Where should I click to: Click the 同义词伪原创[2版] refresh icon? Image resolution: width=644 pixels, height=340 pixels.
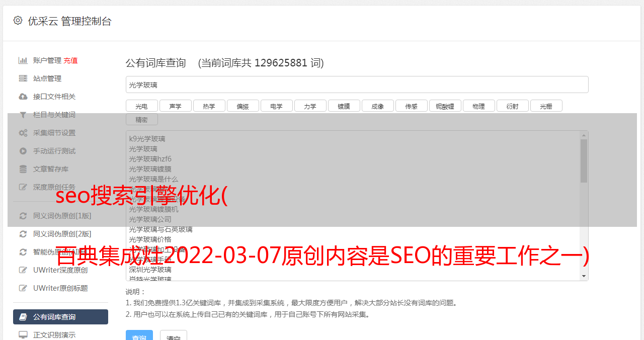point(23,234)
